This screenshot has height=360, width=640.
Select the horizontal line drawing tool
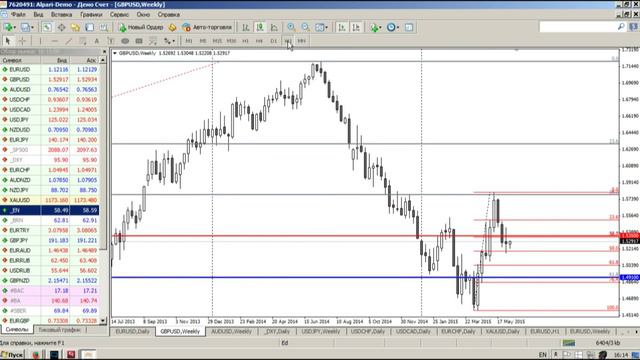point(54,41)
